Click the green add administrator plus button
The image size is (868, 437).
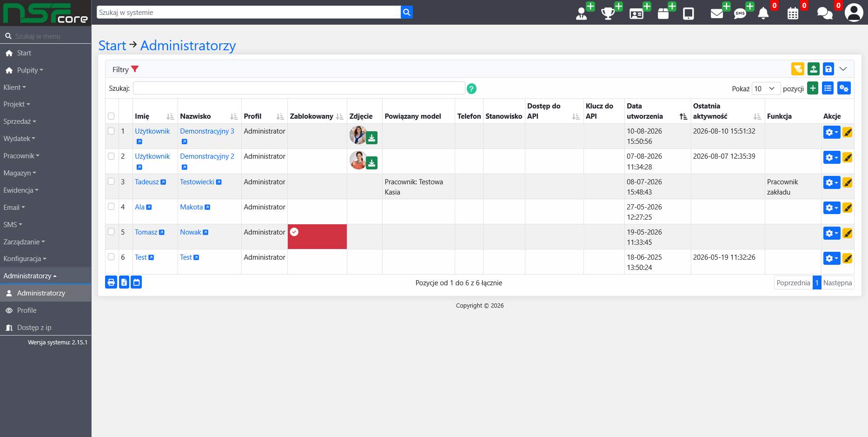point(813,88)
